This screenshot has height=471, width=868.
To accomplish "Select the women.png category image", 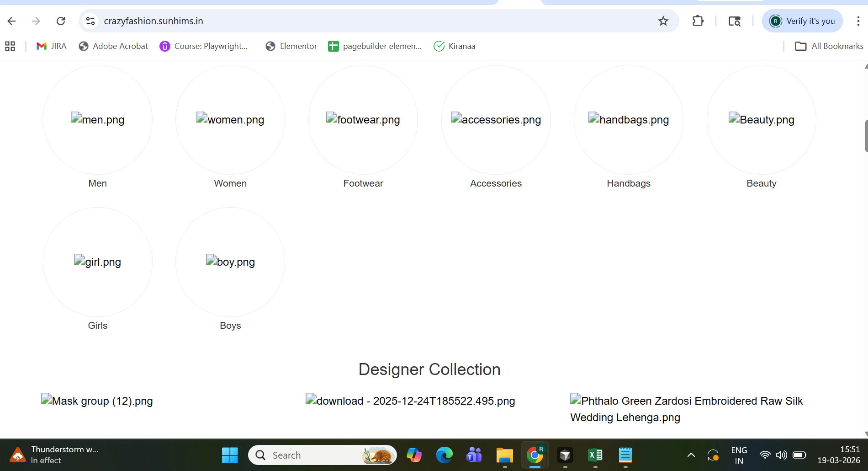I will click(230, 119).
